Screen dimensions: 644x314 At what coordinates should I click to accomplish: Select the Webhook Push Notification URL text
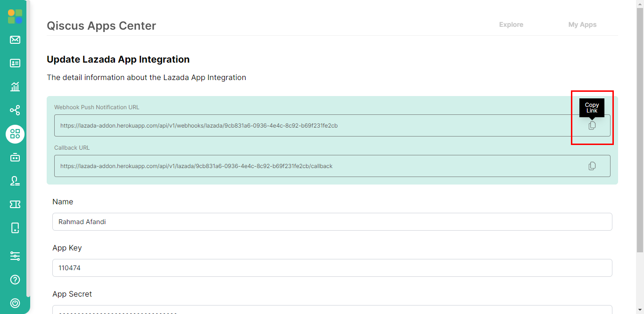[199, 126]
